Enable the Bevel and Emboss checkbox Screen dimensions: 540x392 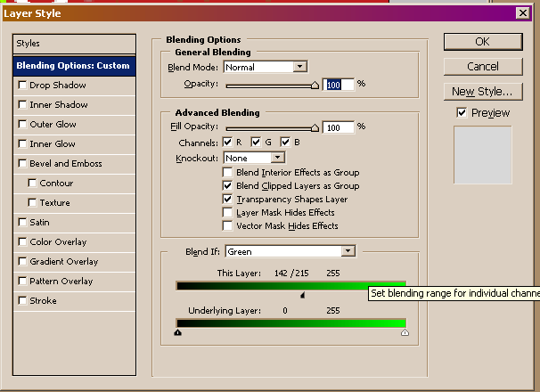pyautogui.click(x=22, y=164)
